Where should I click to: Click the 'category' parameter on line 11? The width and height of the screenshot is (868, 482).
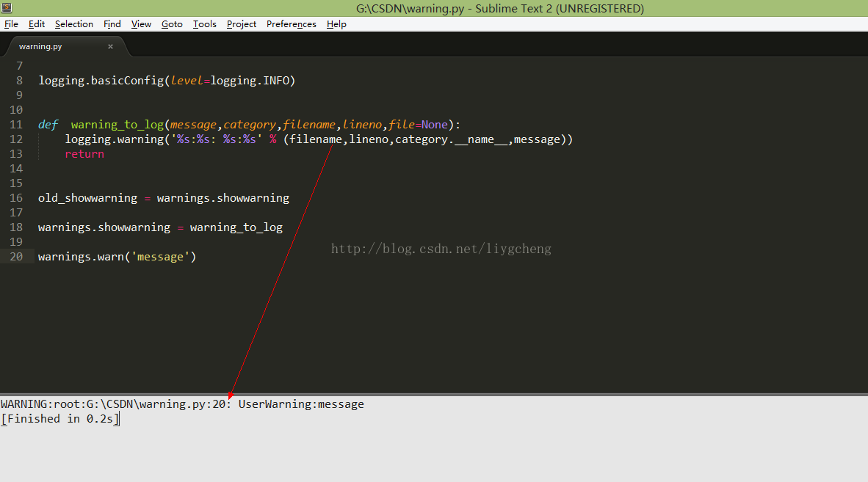249,125
